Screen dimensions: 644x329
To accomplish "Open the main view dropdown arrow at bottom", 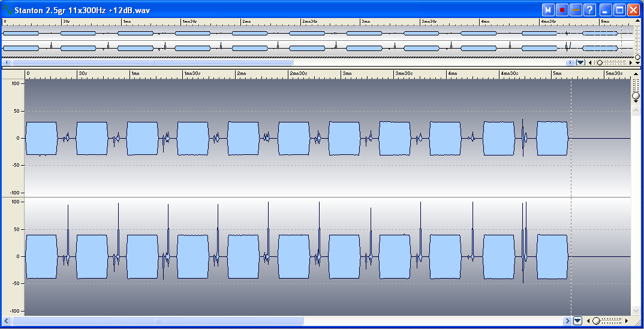I will pos(578,321).
